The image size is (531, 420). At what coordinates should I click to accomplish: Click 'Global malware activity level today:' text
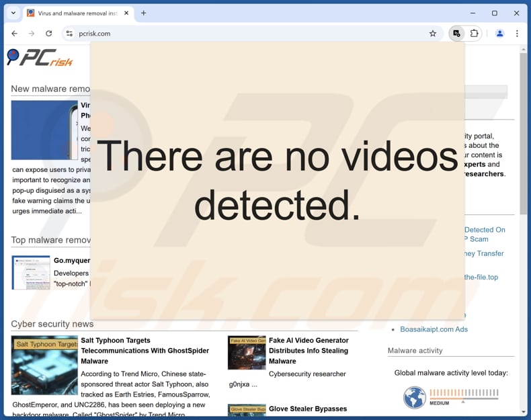(451, 373)
